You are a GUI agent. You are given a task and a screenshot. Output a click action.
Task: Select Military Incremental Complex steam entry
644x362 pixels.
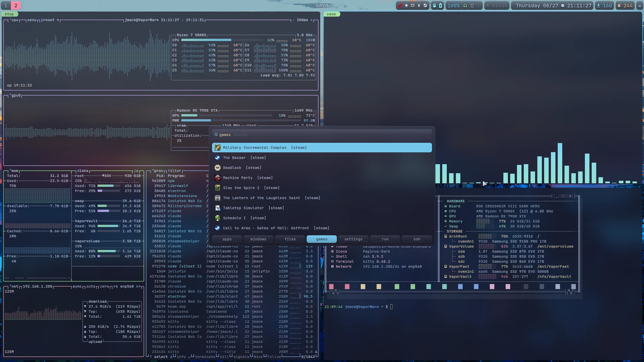322,147
